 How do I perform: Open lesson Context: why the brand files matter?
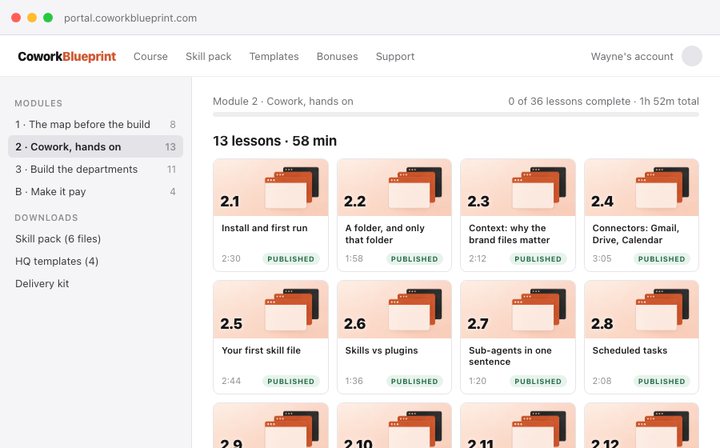point(509,234)
